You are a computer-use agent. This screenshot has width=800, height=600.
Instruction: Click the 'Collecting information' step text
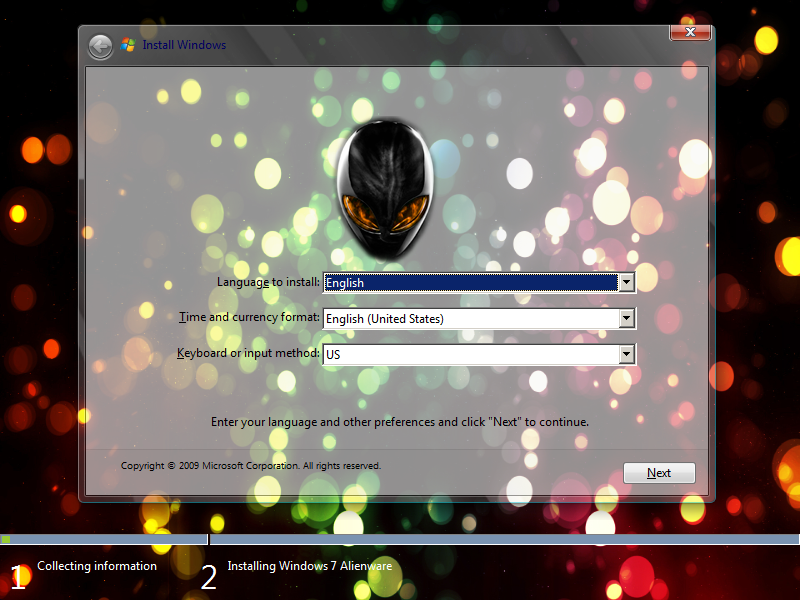pyautogui.click(x=97, y=566)
